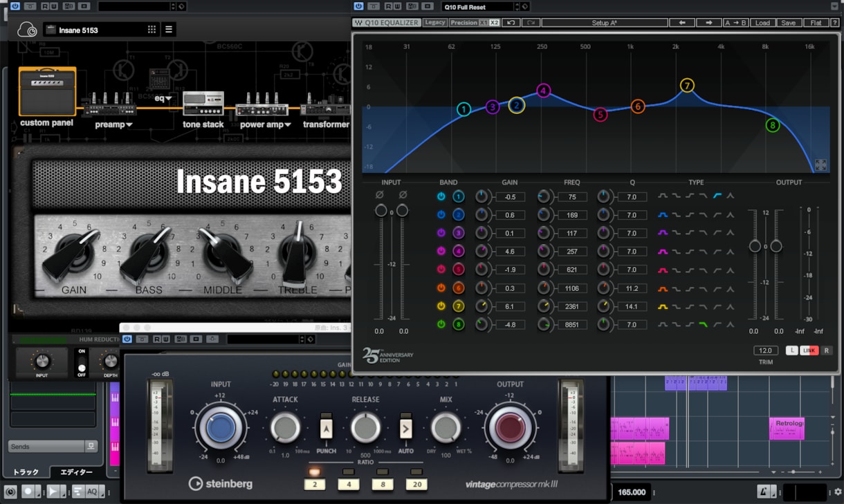Expand the preamp dropdown
This screenshot has height=504, width=844.
pyautogui.click(x=113, y=124)
